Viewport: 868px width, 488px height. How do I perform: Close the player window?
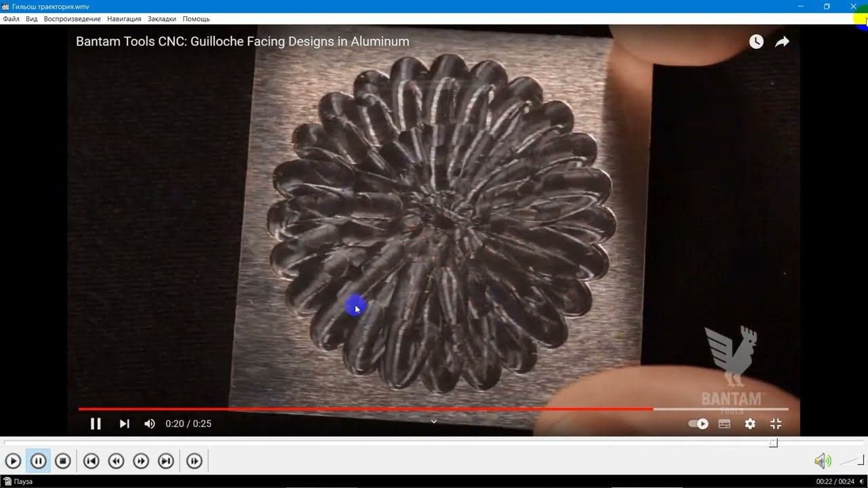(x=853, y=6)
